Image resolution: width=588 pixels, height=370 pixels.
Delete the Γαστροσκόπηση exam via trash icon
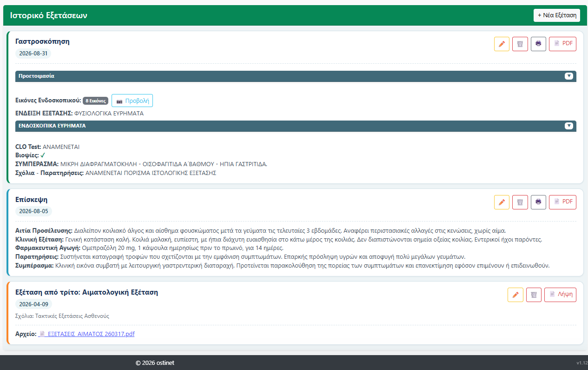pyautogui.click(x=520, y=44)
